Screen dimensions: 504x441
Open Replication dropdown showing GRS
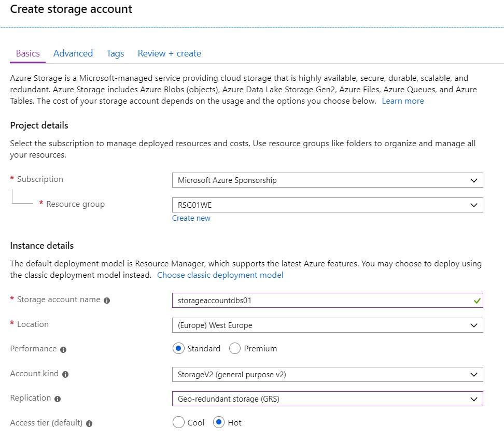(328, 399)
